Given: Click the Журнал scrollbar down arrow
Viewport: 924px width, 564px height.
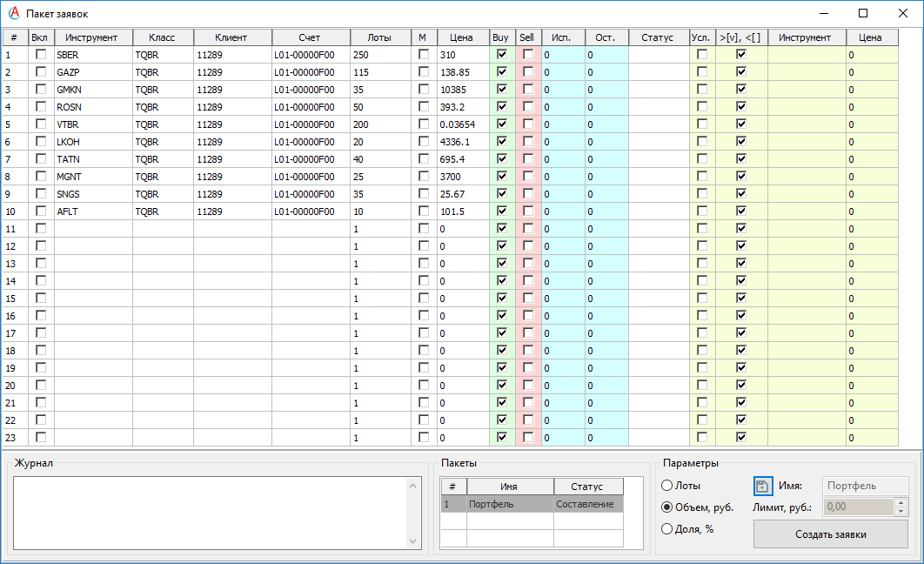Looking at the screenshot, I should pyautogui.click(x=412, y=541).
